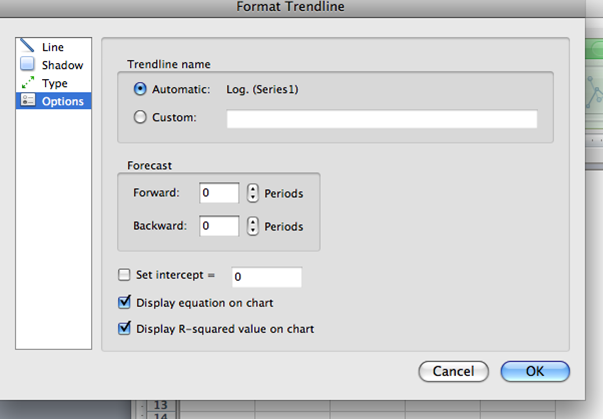This screenshot has height=419, width=603.
Task: Decrease Backward periods with the down arrow
Action: point(253,231)
